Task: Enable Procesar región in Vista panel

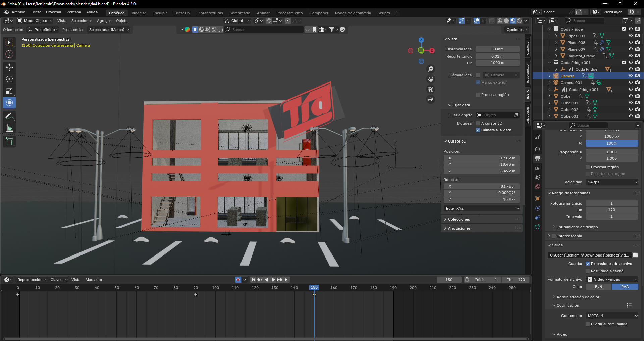Action: pyautogui.click(x=478, y=95)
